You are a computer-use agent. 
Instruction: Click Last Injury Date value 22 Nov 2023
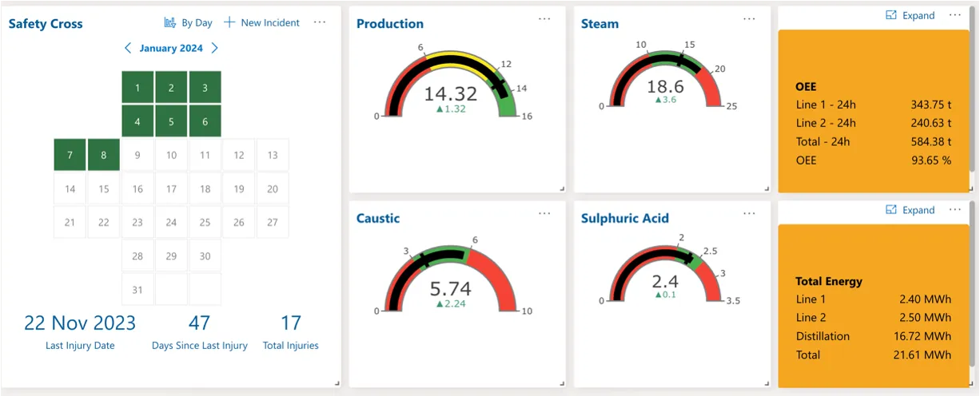pos(80,323)
